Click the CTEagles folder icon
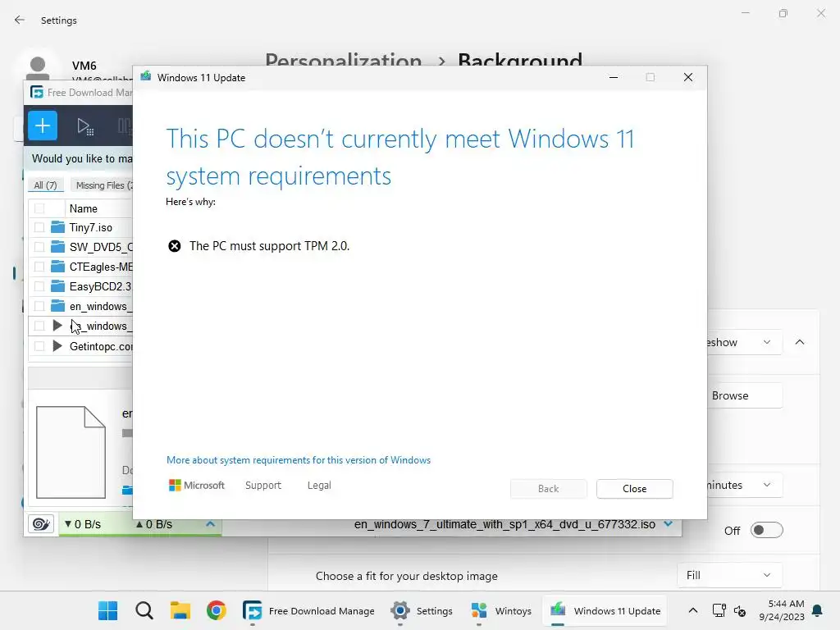Image resolution: width=840 pixels, height=630 pixels. (57, 267)
